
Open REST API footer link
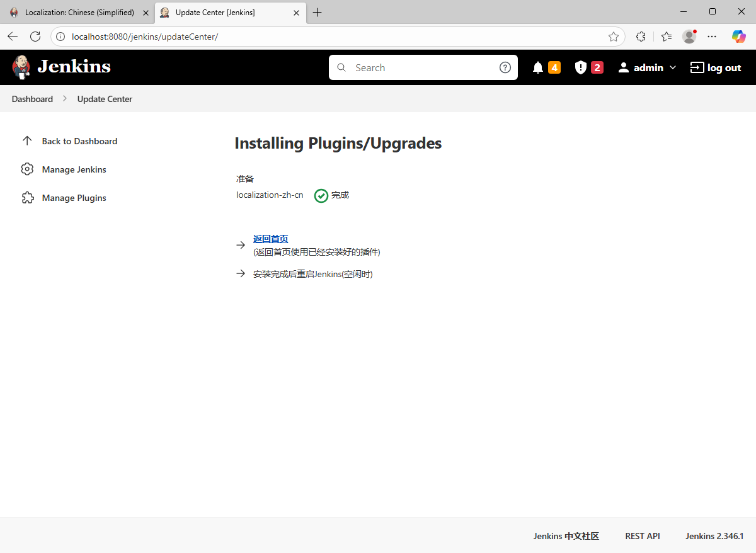(x=643, y=536)
